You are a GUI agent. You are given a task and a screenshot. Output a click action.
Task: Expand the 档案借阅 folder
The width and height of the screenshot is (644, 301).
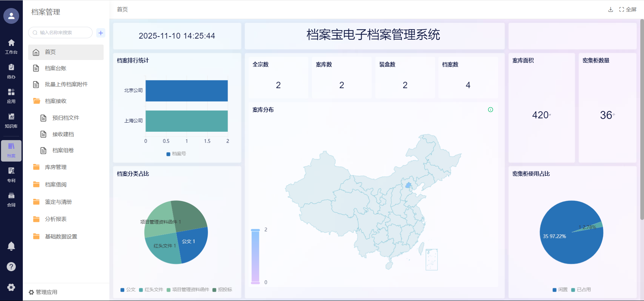[56, 184]
